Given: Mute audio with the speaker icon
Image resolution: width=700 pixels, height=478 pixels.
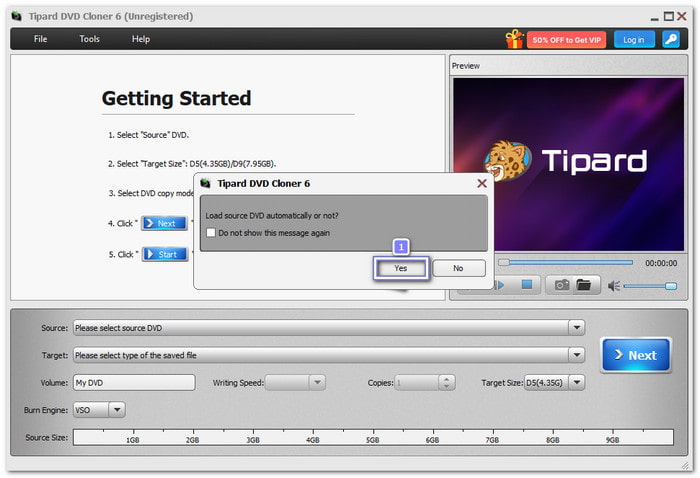Looking at the screenshot, I should point(614,286).
